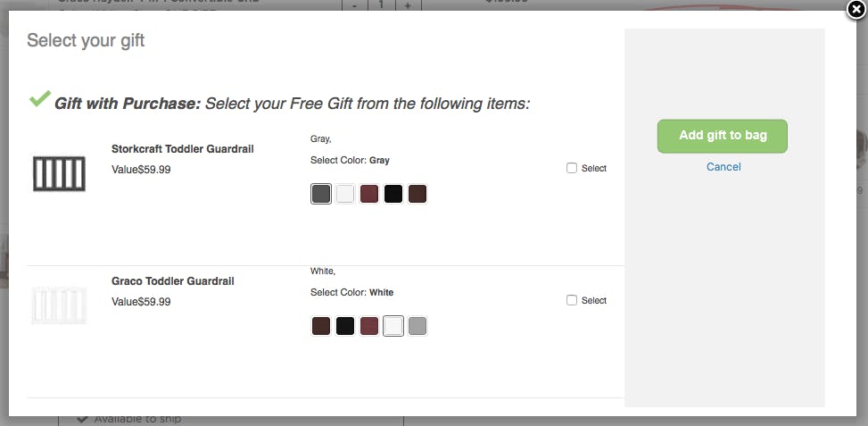Viewport: 868px width, 426px height.
Task: Click the Storkcraft Toddler Guardrail product name
Action: coord(183,149)
